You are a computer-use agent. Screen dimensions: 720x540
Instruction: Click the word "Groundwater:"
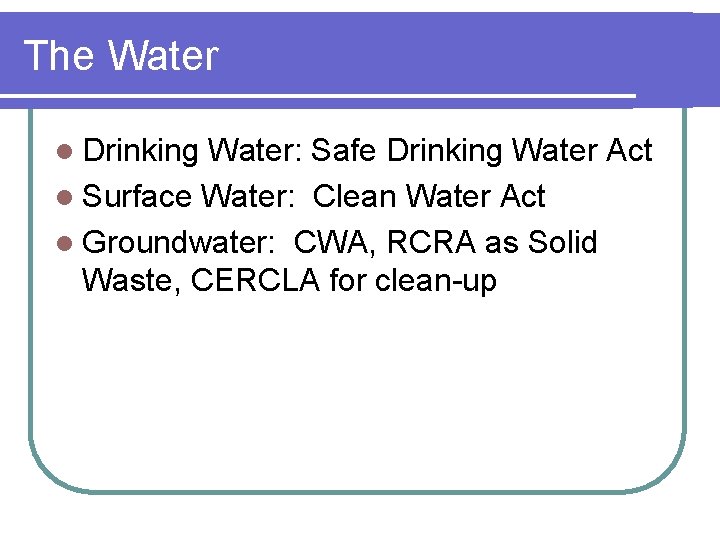(x=179, y=243)
